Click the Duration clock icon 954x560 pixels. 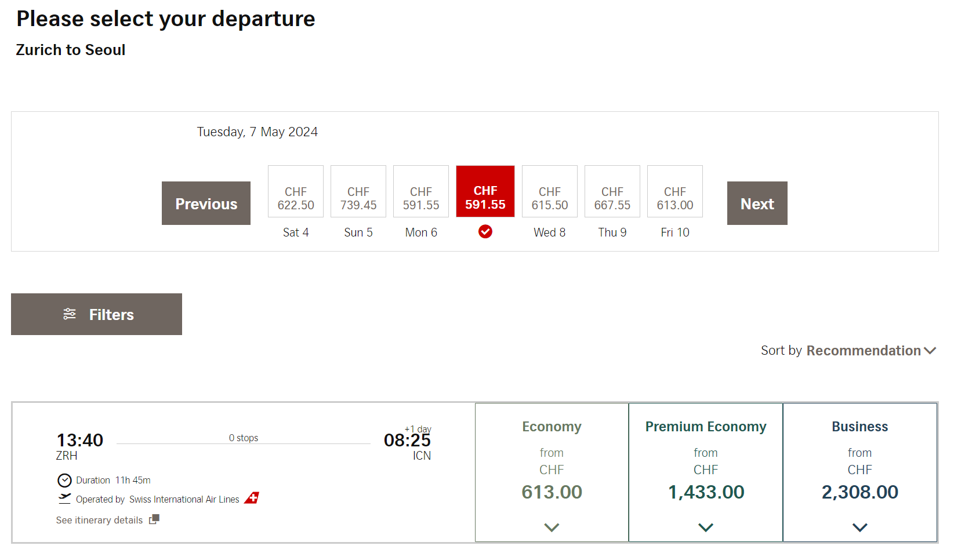coord(64,481)
